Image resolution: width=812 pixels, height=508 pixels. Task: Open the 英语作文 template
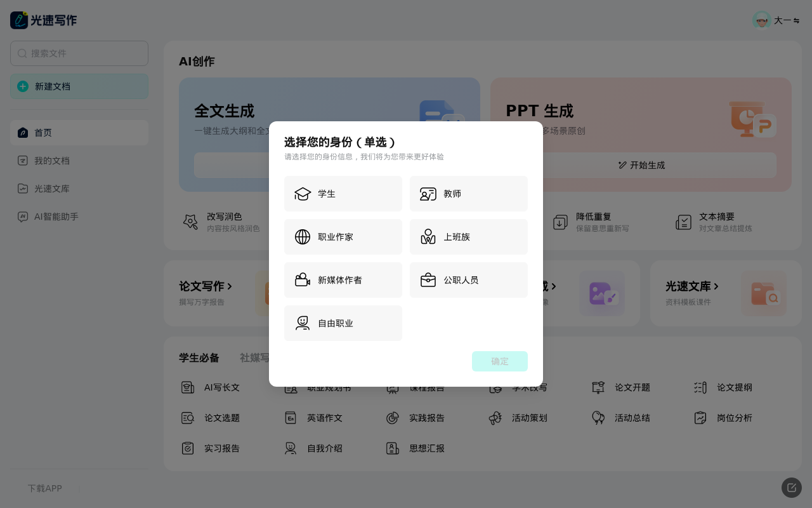click(313, 418)
